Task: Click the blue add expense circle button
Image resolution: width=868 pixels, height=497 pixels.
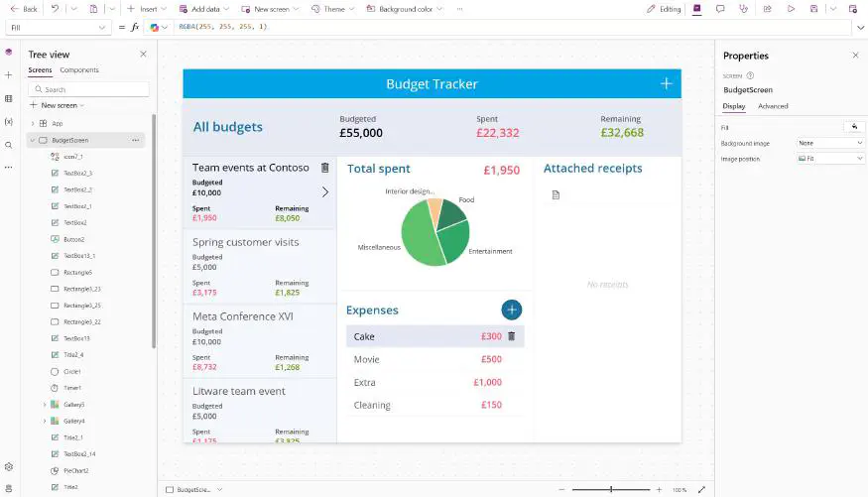Action: pyautogui.click(x=512, y=310)
